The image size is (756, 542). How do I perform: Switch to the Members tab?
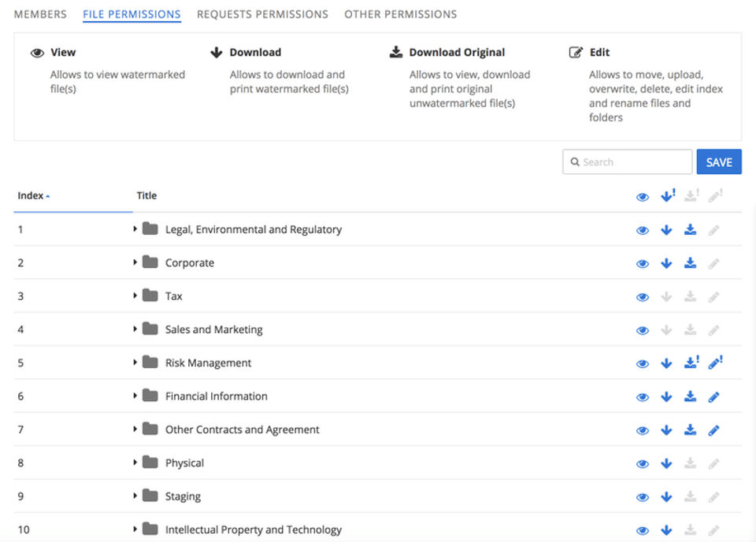(40, 14)
